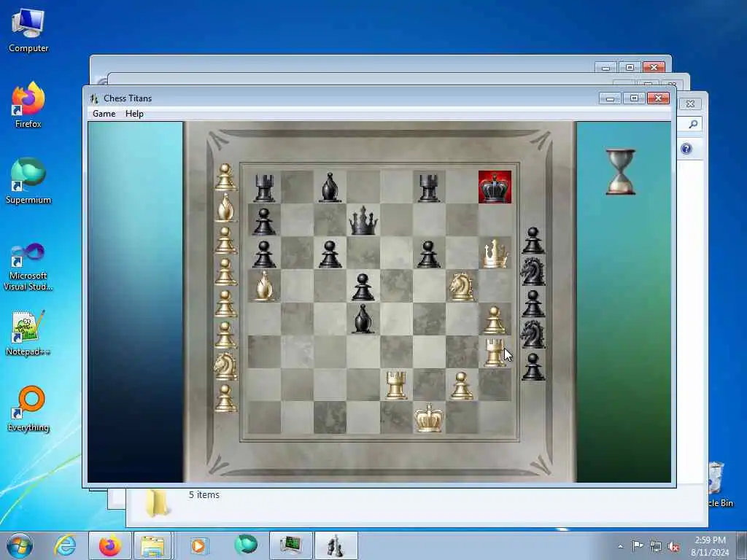Open the taskbar clock and date

(710, 546)
